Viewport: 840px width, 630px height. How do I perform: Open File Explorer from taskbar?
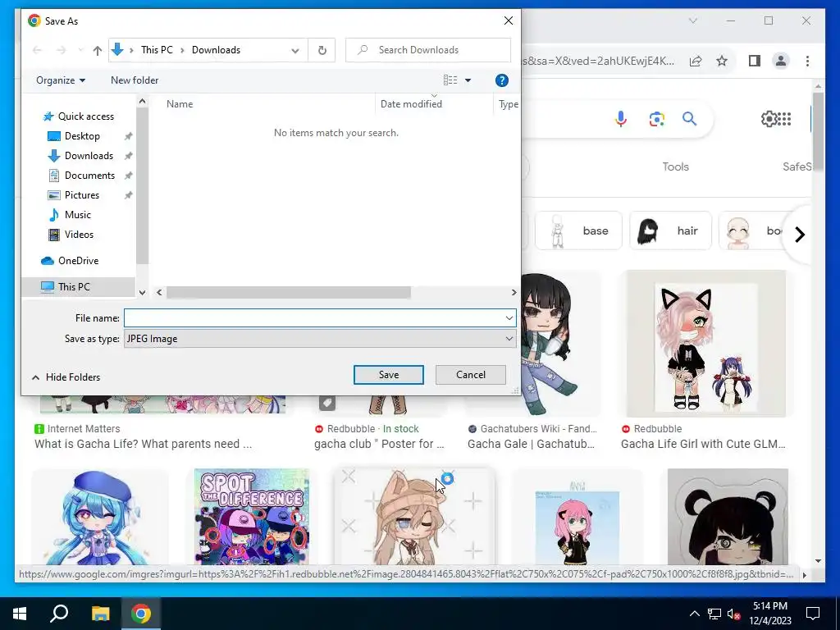coord(100,614)
